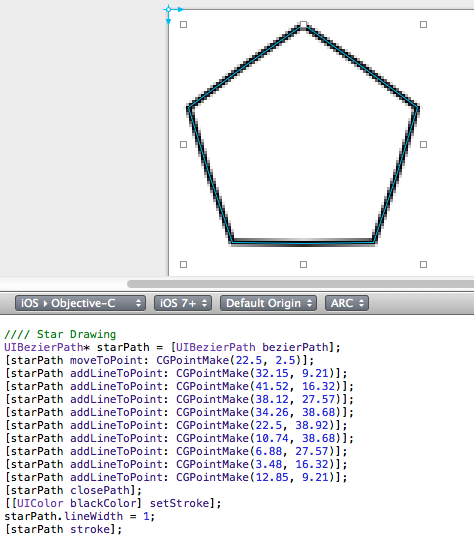This screenshot has width=474, height=558.
Task: Click the 'starPath.lineWidth = 1;' line
Action: pos(80,516)
